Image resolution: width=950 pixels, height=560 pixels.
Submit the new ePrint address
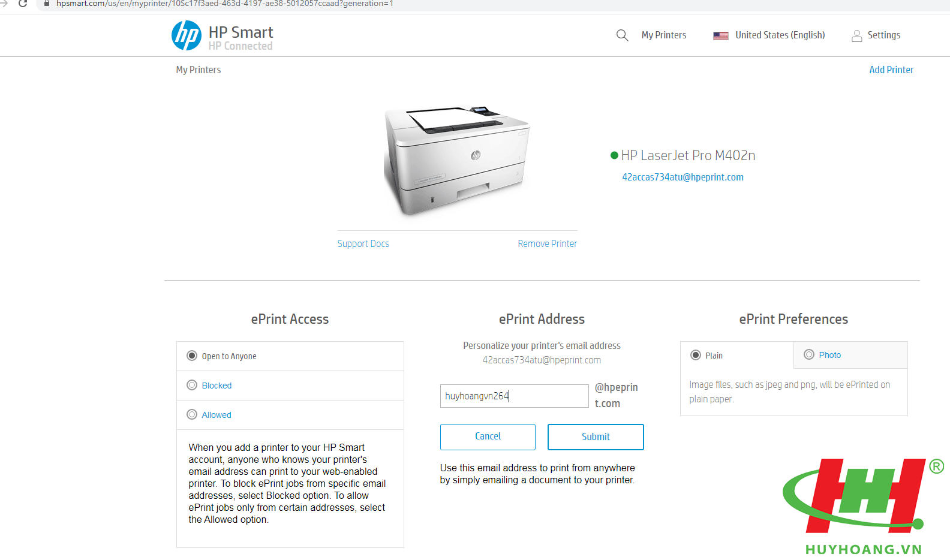(596, 436)
